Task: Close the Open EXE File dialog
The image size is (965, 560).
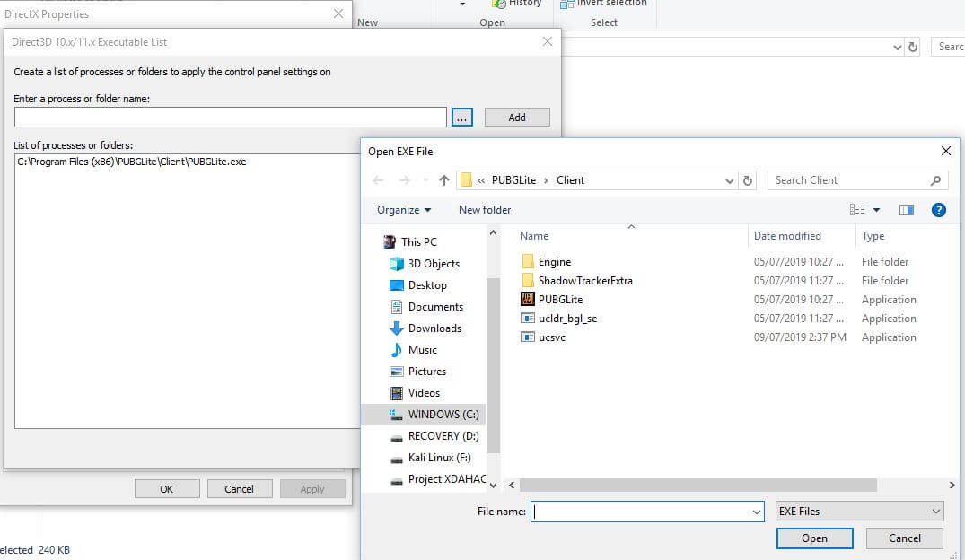Action: point(946,152)
